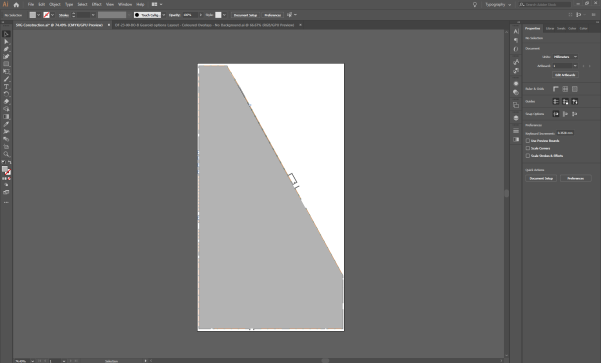This screenshot has width=601, height=363.
Task: Click the Keyboard Increment value field
Action: [565, 133]
